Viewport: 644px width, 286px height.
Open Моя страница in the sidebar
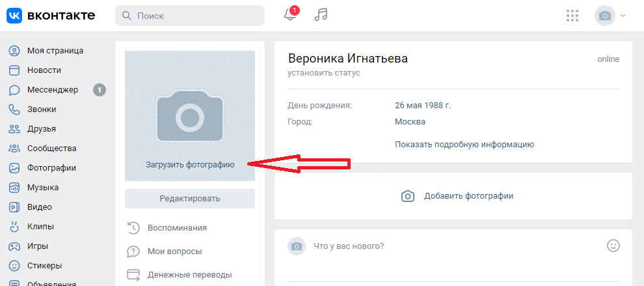point(55,51)
